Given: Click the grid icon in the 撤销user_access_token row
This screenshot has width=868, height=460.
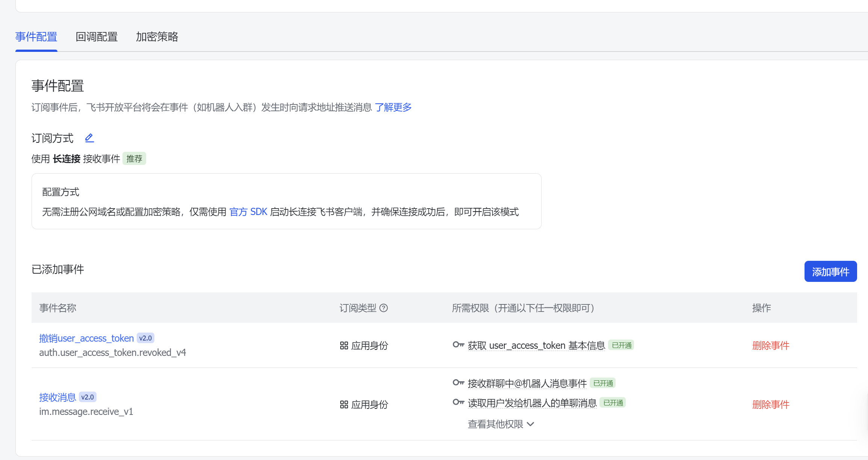Looking at the screenshot, I should click(x=344, y=346).
